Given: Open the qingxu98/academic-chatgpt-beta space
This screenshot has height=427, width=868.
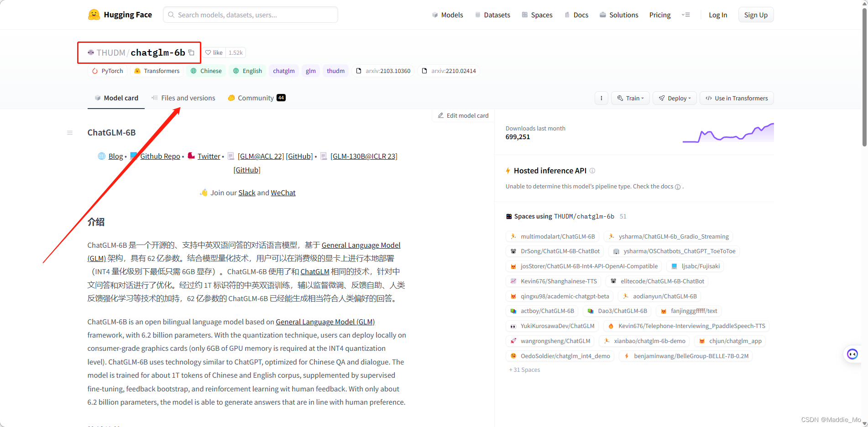Looking at the screenshot, I should click(560, 297).
